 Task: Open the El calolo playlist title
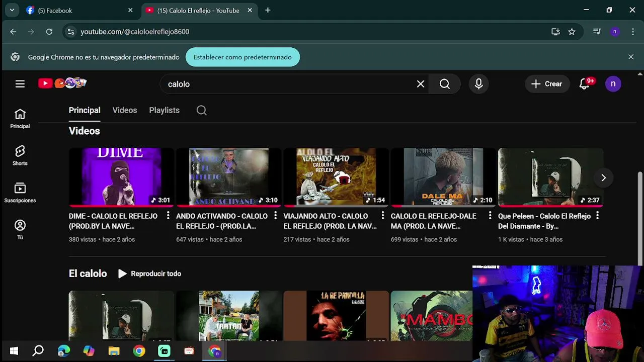[88, 274]
